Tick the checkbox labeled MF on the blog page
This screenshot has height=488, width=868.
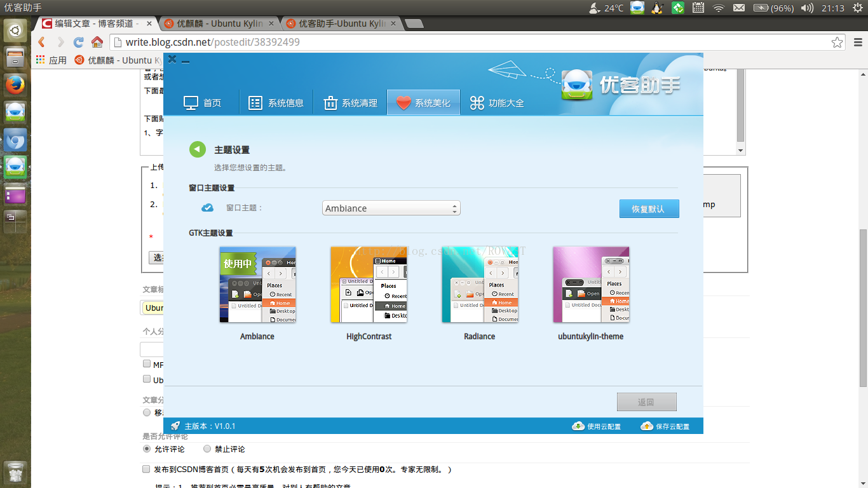coord(147,365)
